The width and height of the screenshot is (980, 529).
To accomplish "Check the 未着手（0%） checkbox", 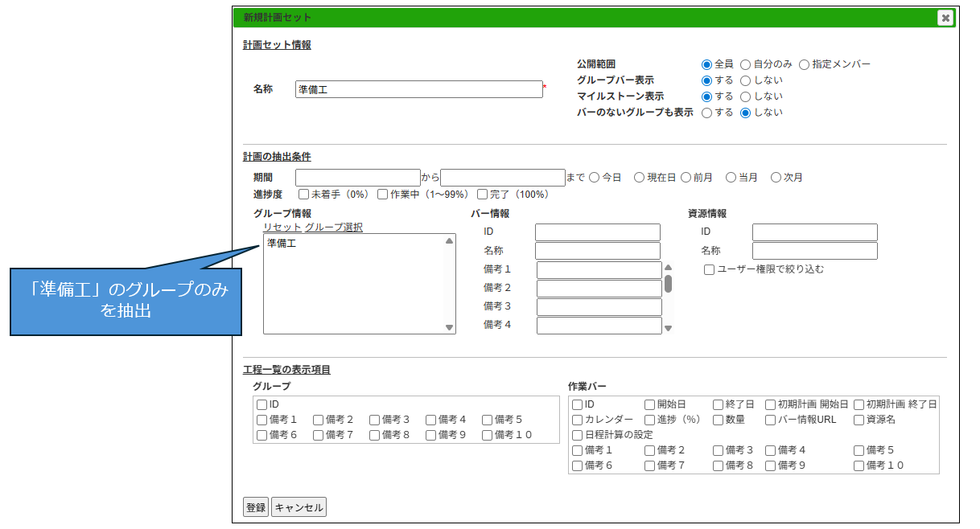I will tap(304, 195).
